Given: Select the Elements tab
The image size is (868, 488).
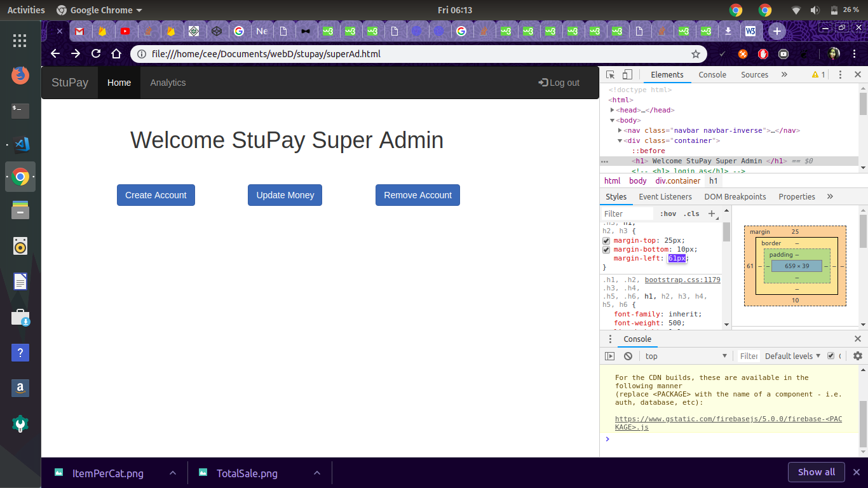Looking at the screenshot, I should click(x=667, y=74).
